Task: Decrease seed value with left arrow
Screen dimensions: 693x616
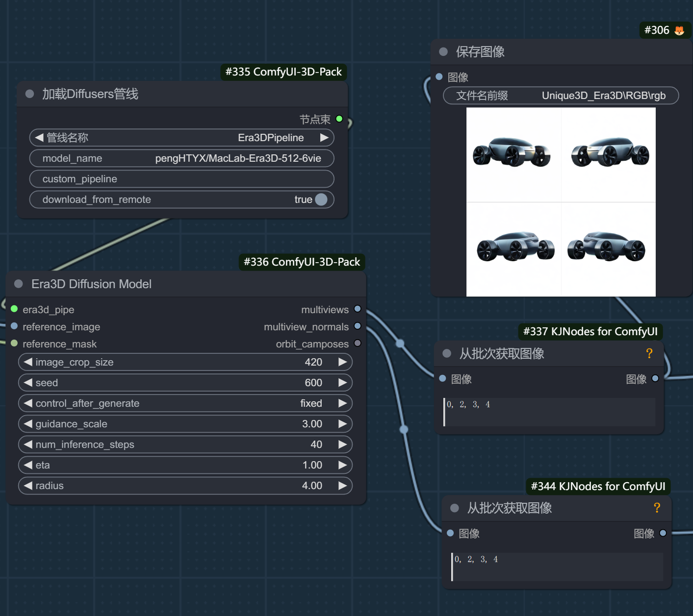Action: pos(28,383)
